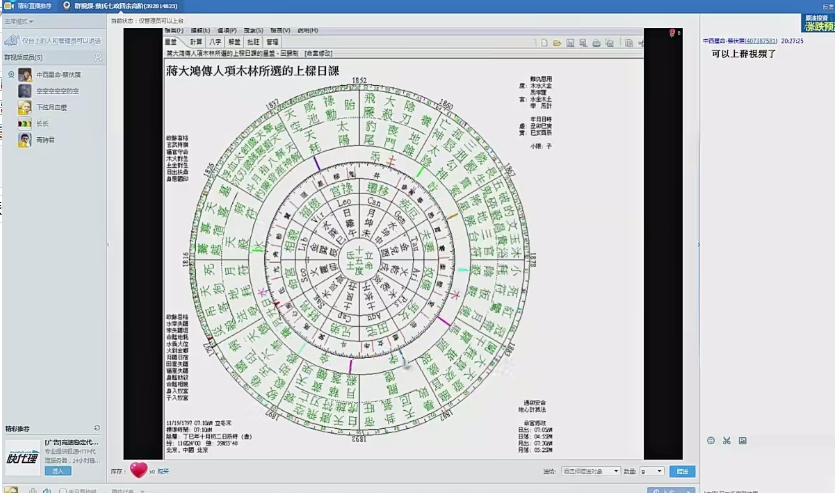Click the right chat panel collapse handle

pos(699,244)
